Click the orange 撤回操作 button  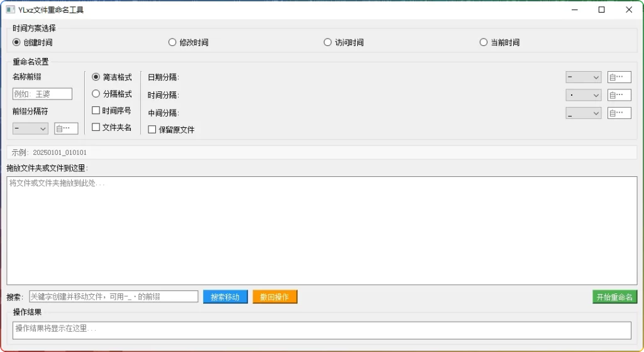click(x=274, y=297)
